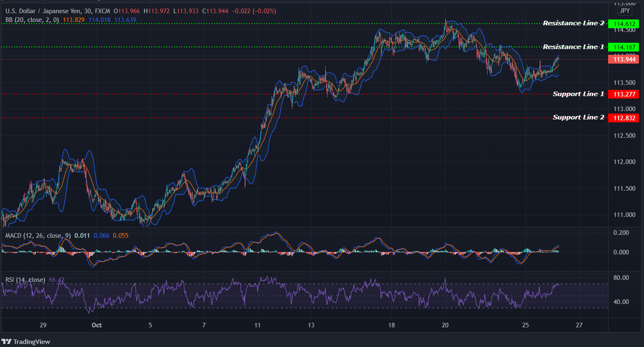644x347 pixels.
Task: Click the BB lower value 113.639
Action: tap(125, 20)
